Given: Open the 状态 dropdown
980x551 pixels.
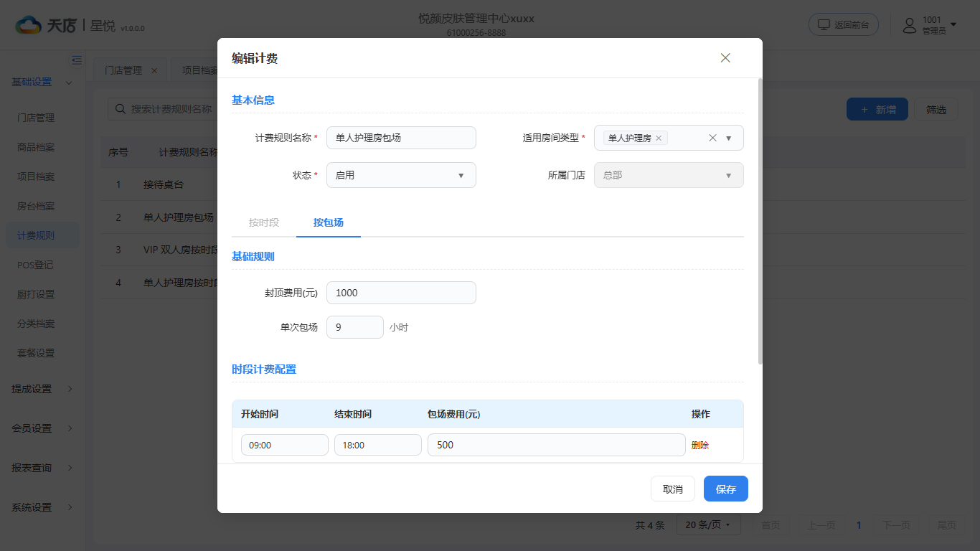Looking at the screenshot, I should click(x=401, y=175).
